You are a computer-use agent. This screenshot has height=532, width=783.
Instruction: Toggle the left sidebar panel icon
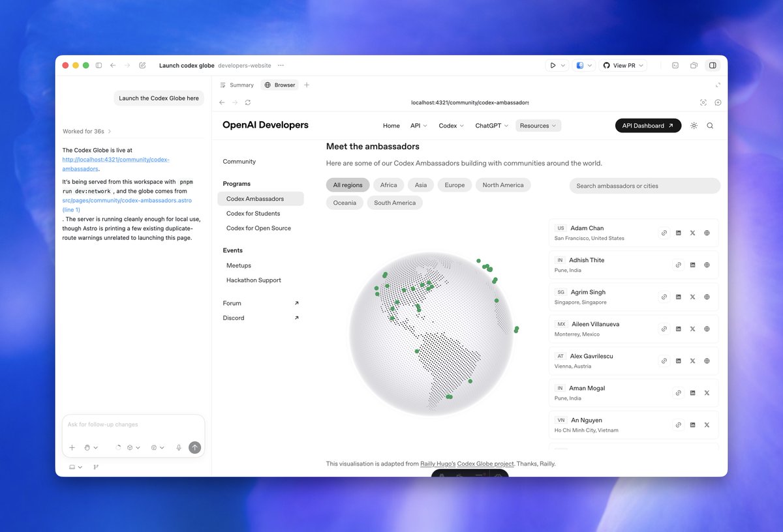[x=99, y=65]
